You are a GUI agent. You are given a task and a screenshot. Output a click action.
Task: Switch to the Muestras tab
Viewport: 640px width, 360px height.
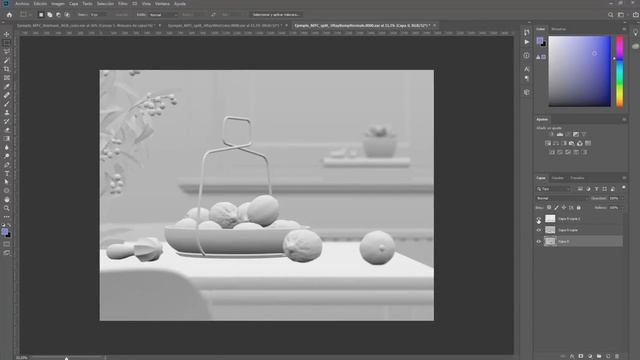pos(558,29)
